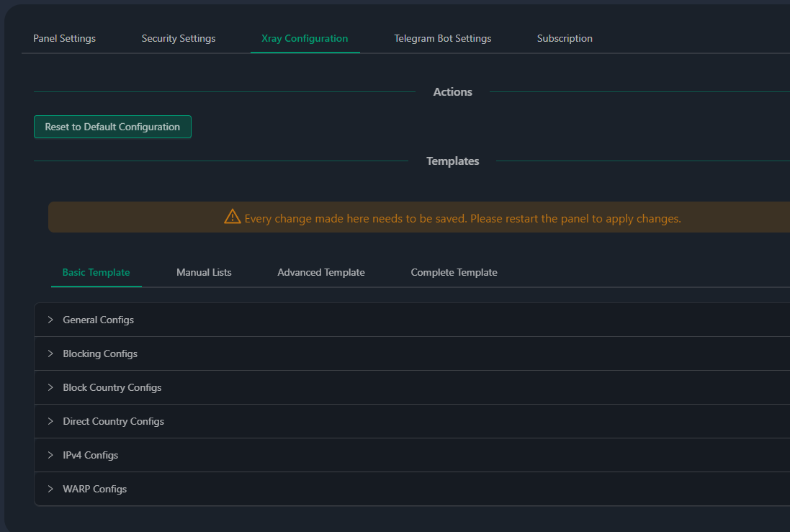790x532 pixels.
Task: Click the chevron beside Block Country Configs
Action: pyautogui.click(x=50, y=387)
